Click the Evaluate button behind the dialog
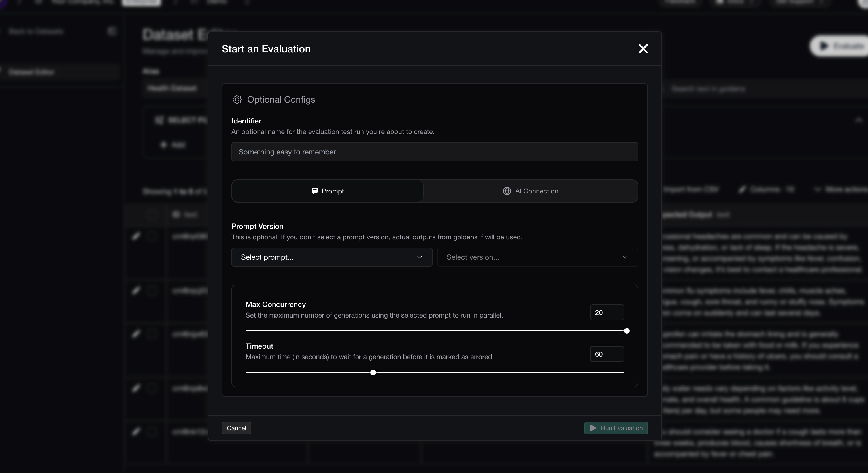868x473 pixels. [839, 46]
